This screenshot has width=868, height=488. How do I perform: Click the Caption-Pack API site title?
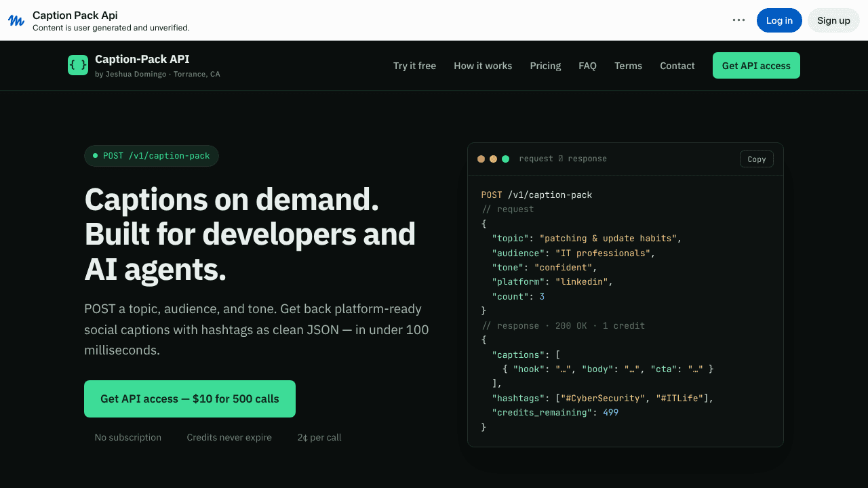tap(142, 60)
